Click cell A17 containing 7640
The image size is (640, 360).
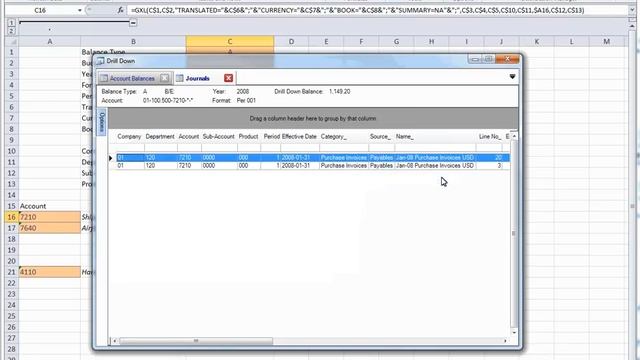coord(50,228)
